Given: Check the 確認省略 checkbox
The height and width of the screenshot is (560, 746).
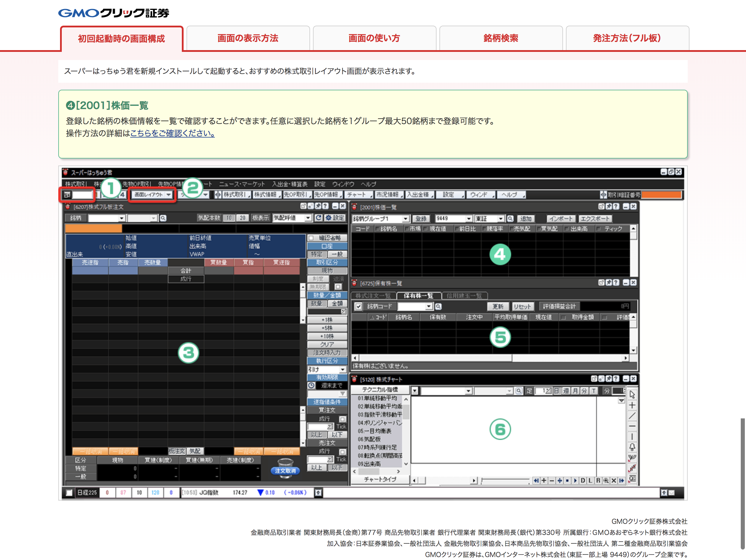Looking at the screenshot, I should pyautogui.click(x=311, y=238).
